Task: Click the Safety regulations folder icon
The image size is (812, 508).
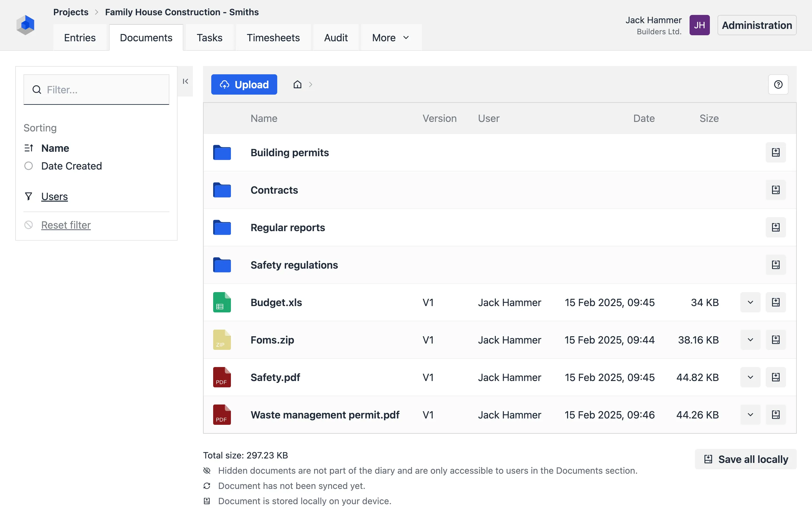Action: tap(222, 265)
